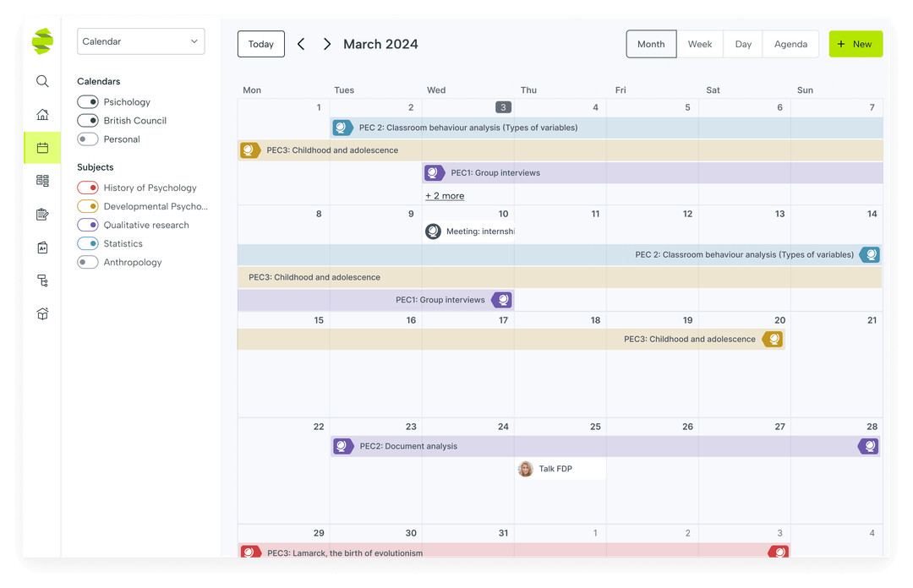Go to the home screen icon

click(42, 114)
